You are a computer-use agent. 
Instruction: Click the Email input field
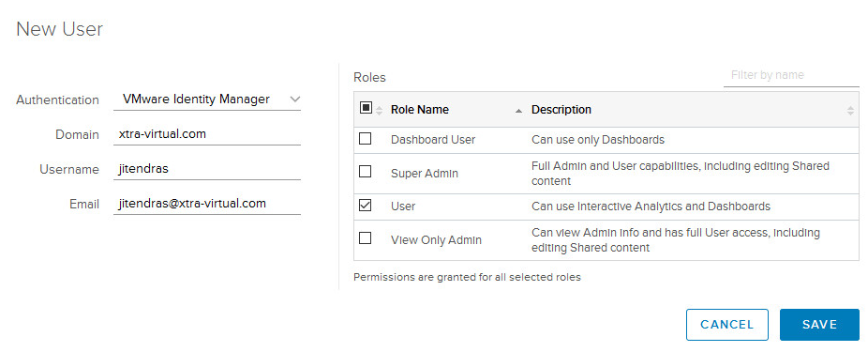coord(207,204)
